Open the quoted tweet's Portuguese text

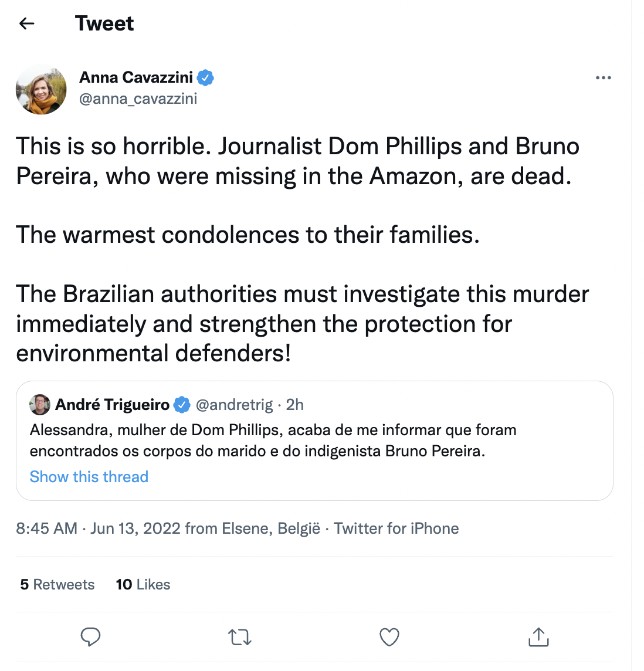(x=273, y=440)
